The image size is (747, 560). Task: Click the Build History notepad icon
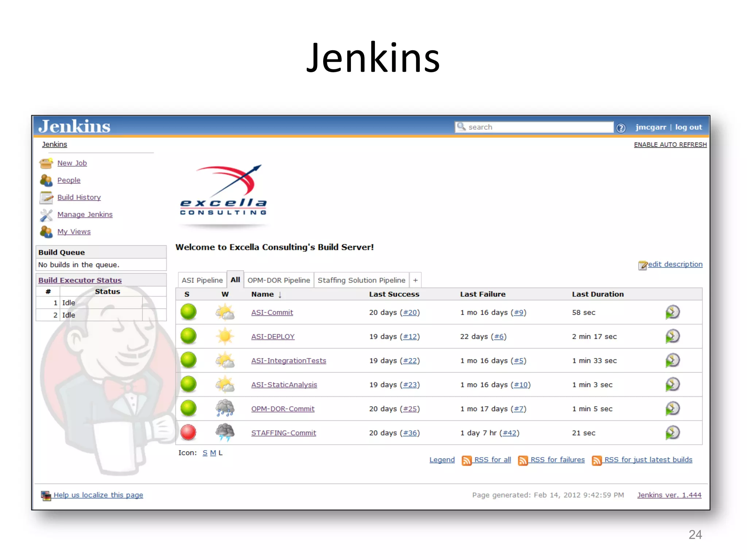click(x=46, y=197)
